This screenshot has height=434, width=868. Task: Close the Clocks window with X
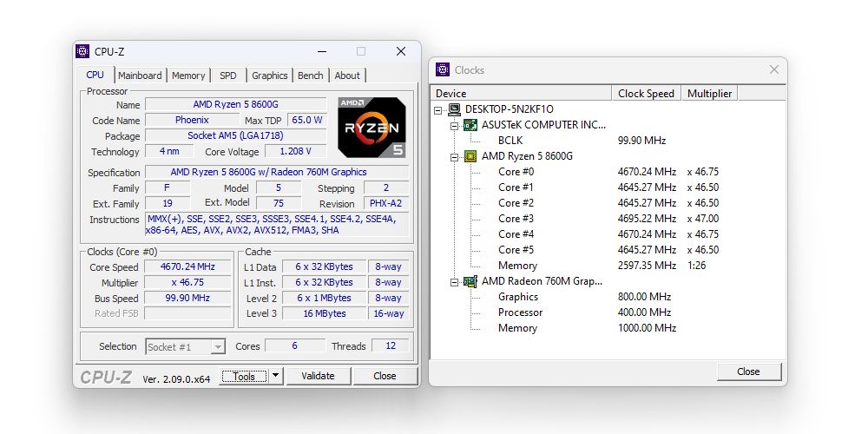(x=774, y=69)
